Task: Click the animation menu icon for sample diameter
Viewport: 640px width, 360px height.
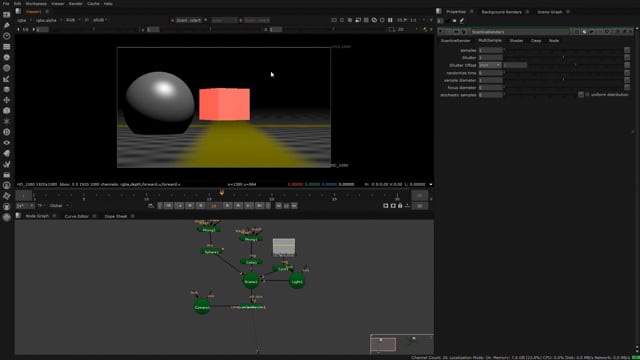Action: click(627, 80)
